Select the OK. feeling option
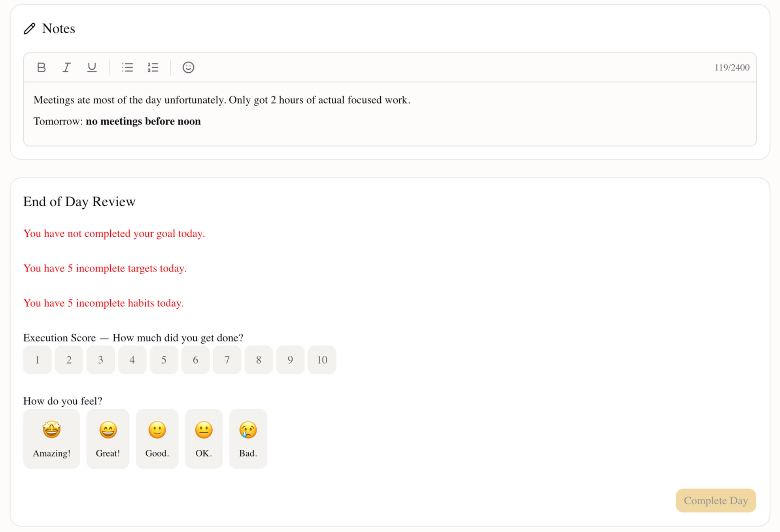The image size is (780, 532). pyautogui.click(x=204, y=439)
